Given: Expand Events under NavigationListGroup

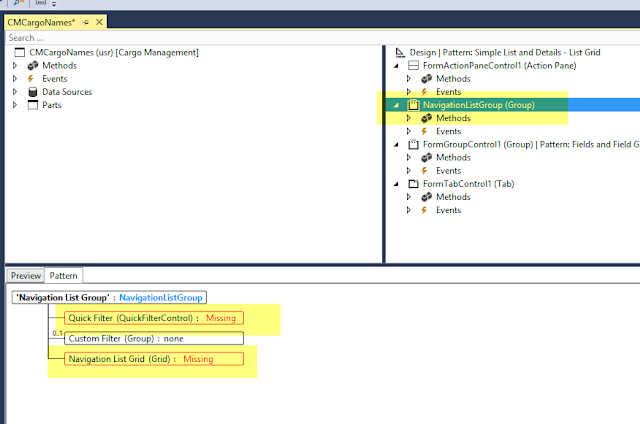Looking at the screenshot, I should [x=409, y=131].
